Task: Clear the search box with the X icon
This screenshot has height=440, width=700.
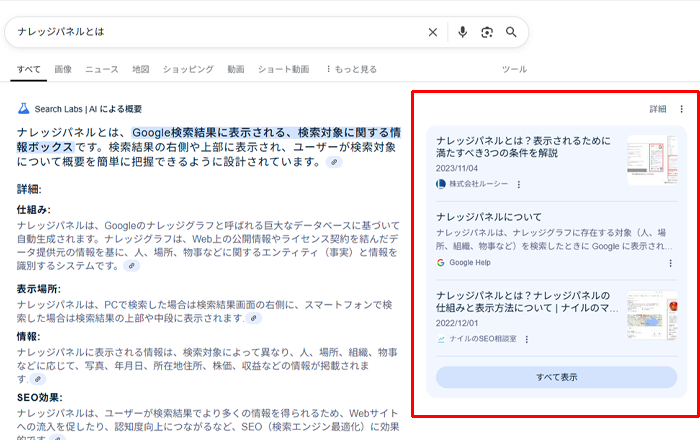Action: [433, 32]
